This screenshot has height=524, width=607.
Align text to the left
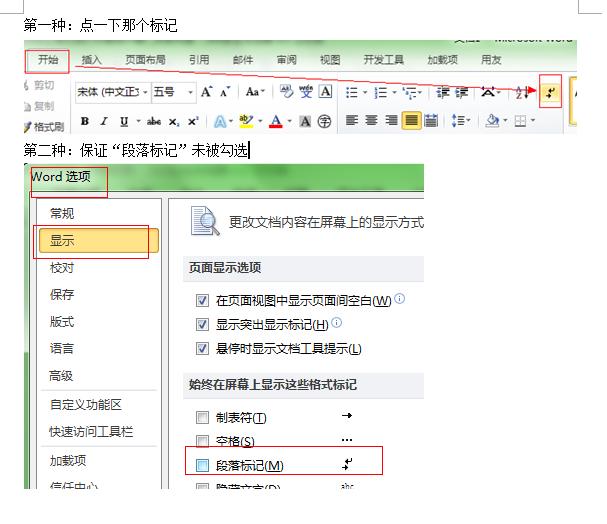[x=352, y=121]
